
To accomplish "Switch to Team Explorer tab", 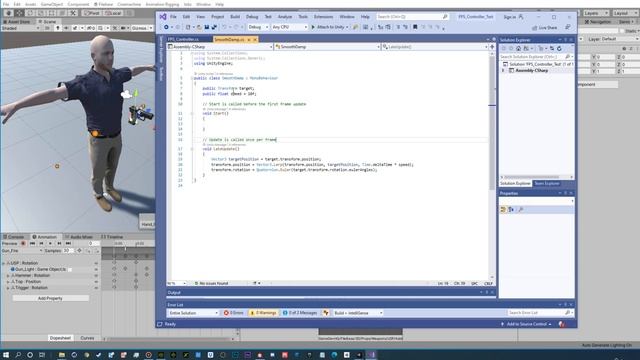I will [547, 184].
